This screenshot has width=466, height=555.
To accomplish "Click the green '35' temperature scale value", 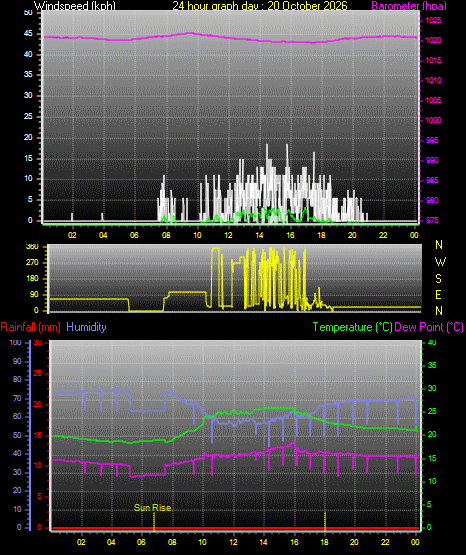I will pos(432,365).
